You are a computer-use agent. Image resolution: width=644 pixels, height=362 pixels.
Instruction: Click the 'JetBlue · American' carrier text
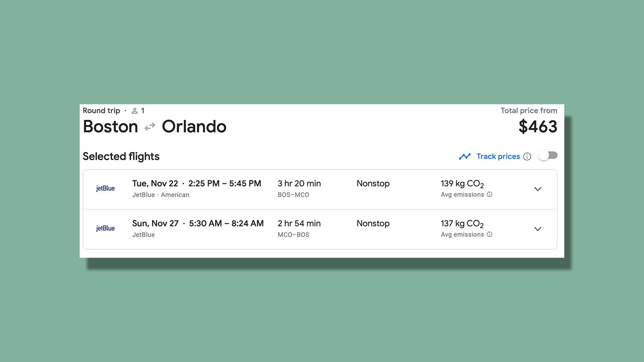161,195
